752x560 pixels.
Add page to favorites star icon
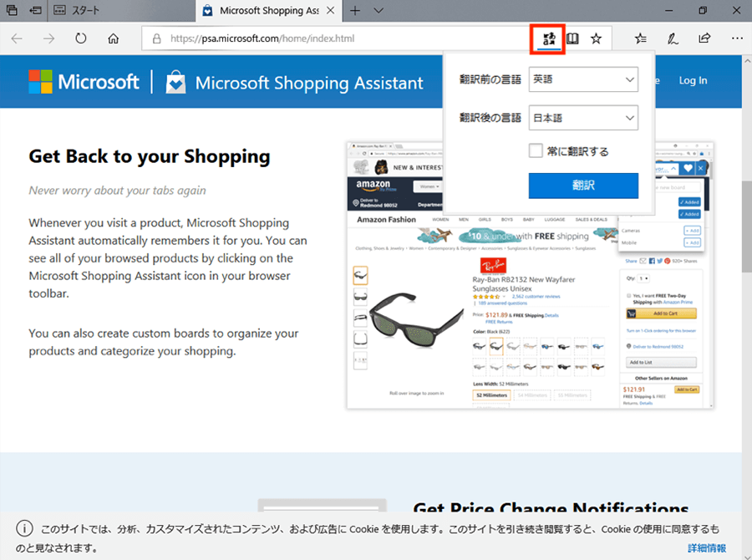[x=596, y=39]
